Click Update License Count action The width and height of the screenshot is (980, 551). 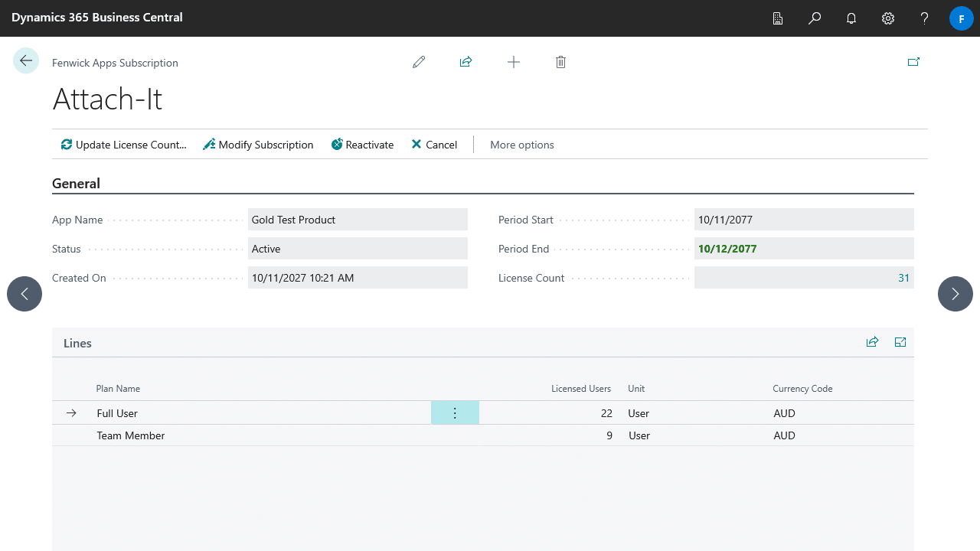(124, 145)
